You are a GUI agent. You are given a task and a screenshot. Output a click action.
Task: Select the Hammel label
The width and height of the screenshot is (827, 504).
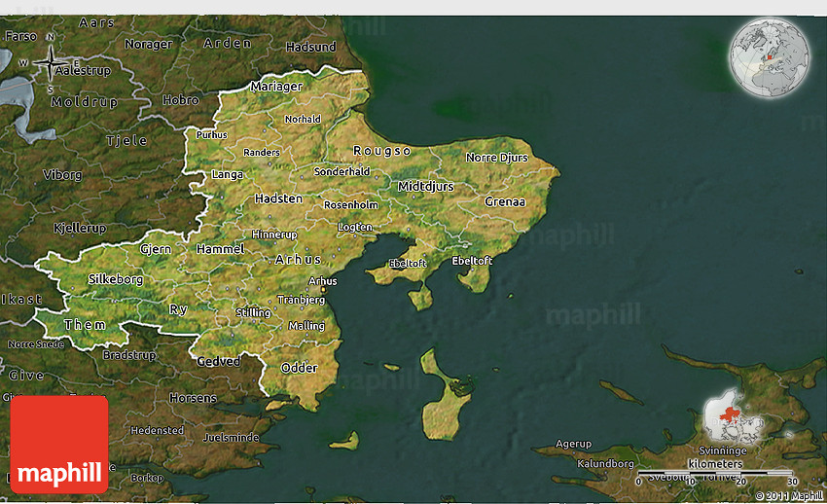(x=221, y=249)
